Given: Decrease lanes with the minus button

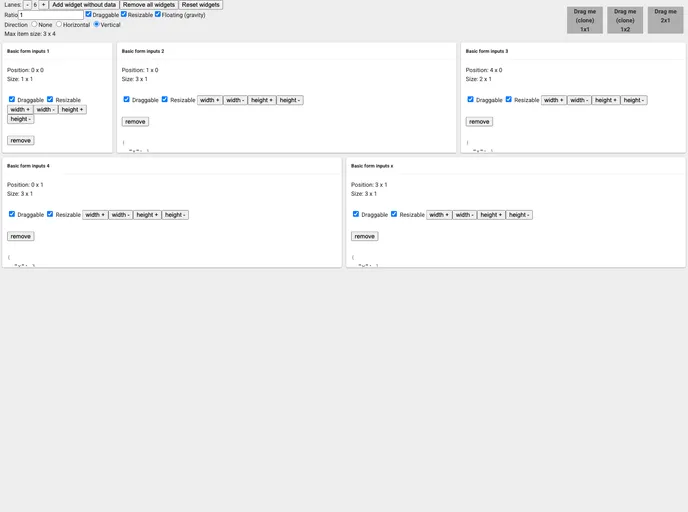Looking at the screenshot, I should (x=27, y=5).
